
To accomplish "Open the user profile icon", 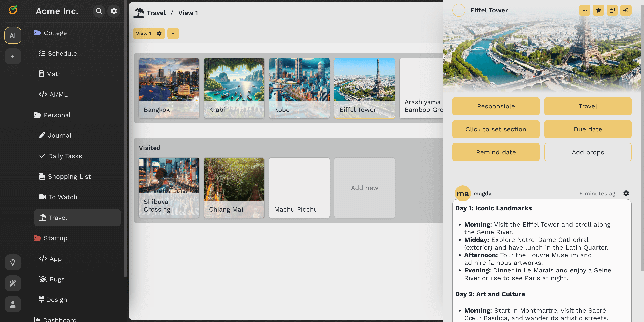I will point(13,304).
